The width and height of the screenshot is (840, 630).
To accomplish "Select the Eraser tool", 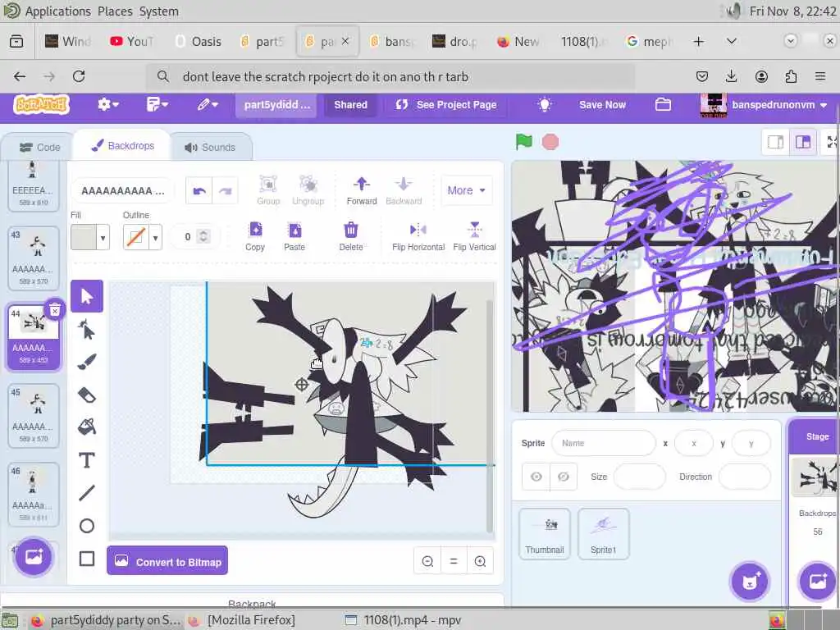I will tap(87, 395).
